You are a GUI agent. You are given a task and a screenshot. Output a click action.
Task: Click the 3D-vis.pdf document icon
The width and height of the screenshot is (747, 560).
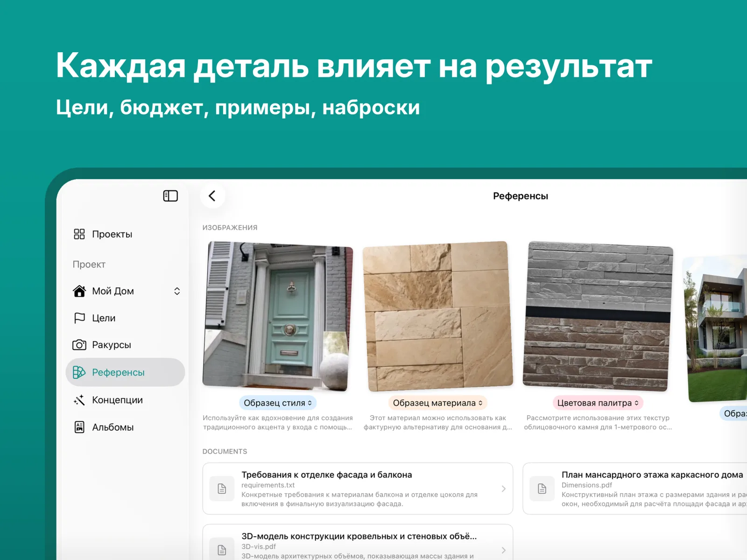click(x=222, y=550)
